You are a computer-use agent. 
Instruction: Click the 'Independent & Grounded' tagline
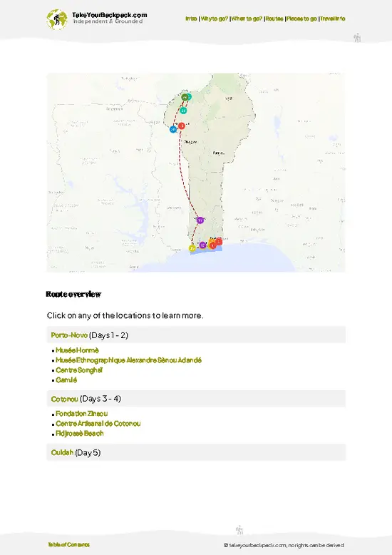(x=108, y=21)
